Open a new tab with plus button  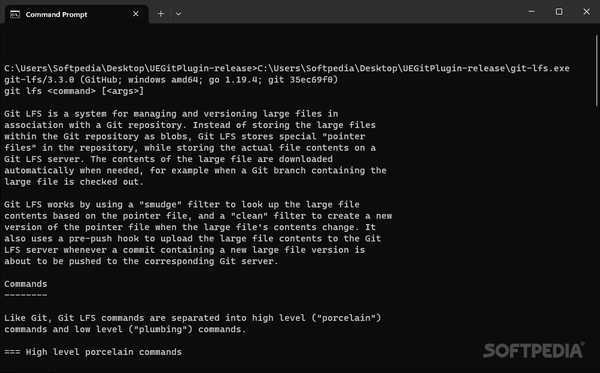(161, 14)
